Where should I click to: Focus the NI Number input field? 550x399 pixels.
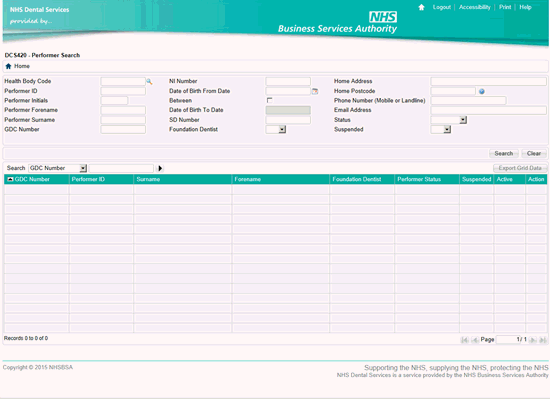click(x=288, y=82)
